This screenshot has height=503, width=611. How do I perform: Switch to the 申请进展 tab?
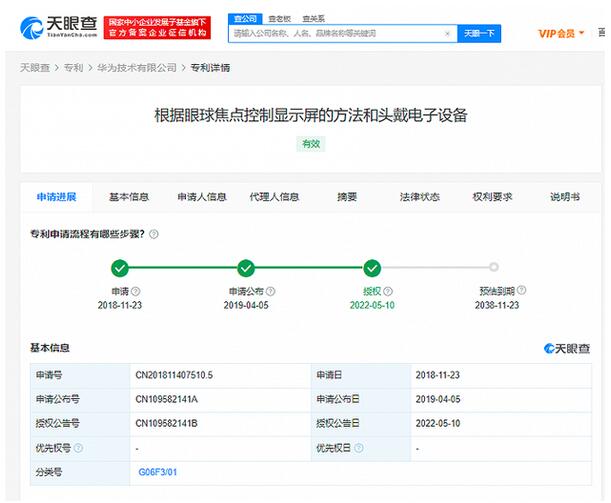point(57,197)
